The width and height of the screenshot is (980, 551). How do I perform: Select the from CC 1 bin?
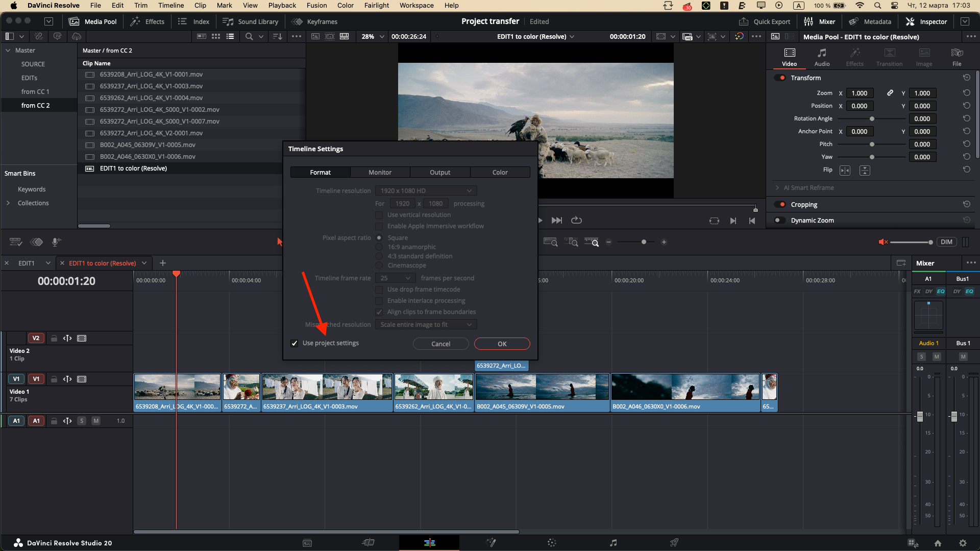[36, 91]
